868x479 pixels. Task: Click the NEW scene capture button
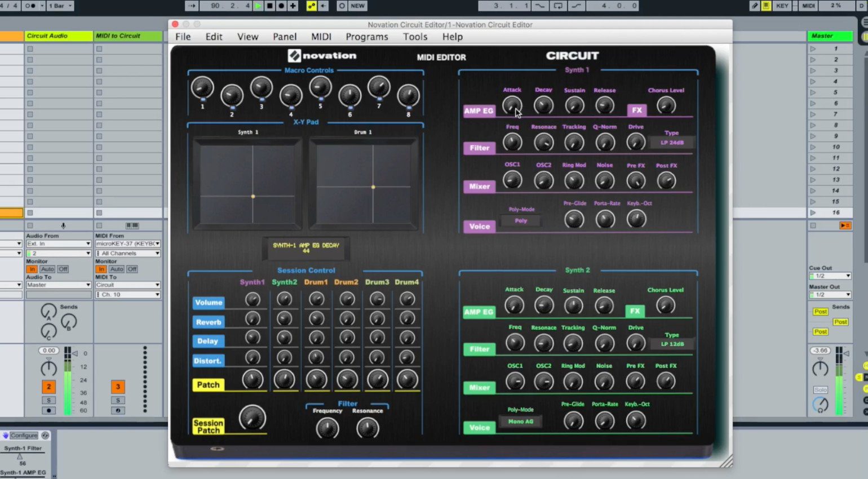(357, 6)
